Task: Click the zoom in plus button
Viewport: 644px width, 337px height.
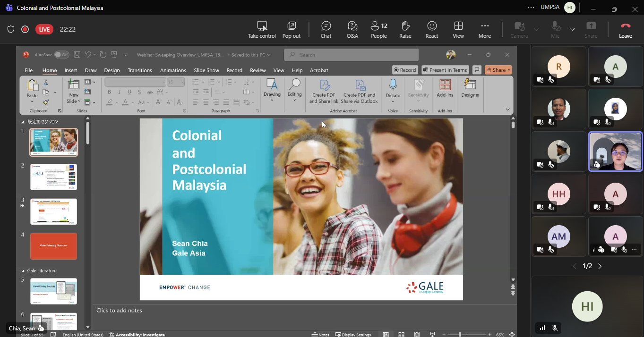Action: (x=490, y=334)
